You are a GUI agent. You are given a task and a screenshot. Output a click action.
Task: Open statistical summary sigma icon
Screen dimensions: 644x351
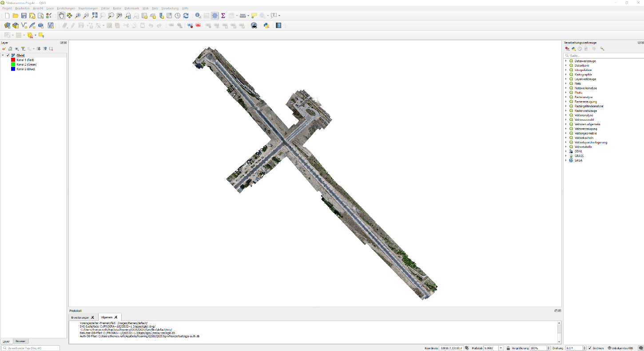click(223, 16)
